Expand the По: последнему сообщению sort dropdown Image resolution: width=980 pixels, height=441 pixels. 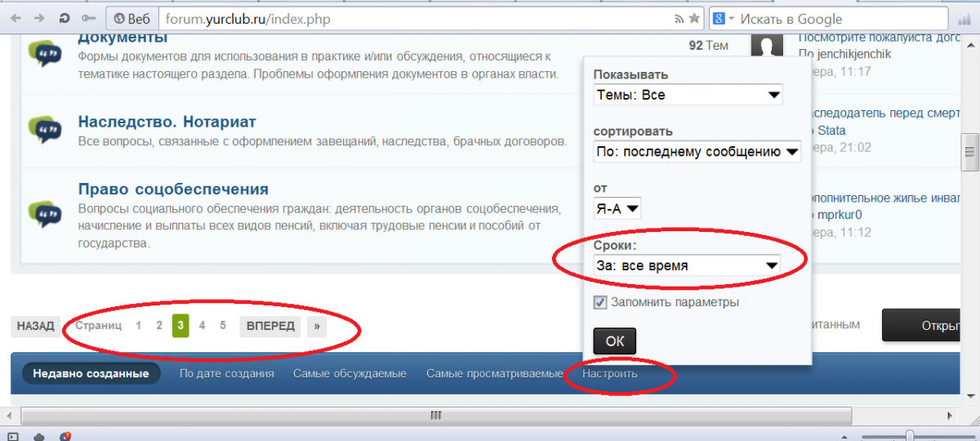point(697,151)
